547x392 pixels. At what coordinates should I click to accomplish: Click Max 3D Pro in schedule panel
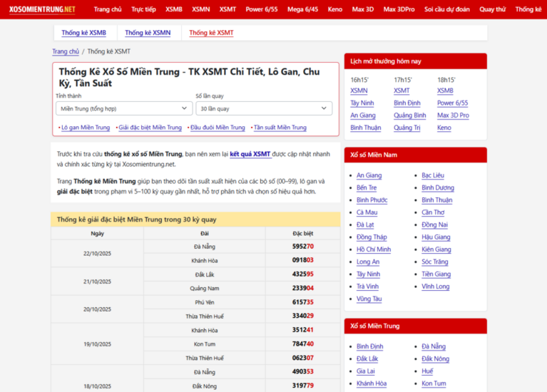click(453, 115)
